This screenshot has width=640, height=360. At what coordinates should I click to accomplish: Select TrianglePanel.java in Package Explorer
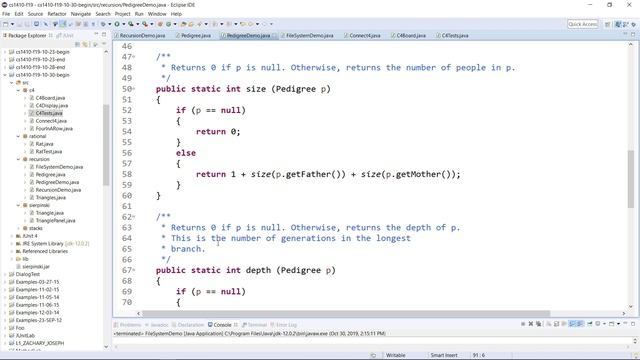pyautogui.click(x=52, y=221)
